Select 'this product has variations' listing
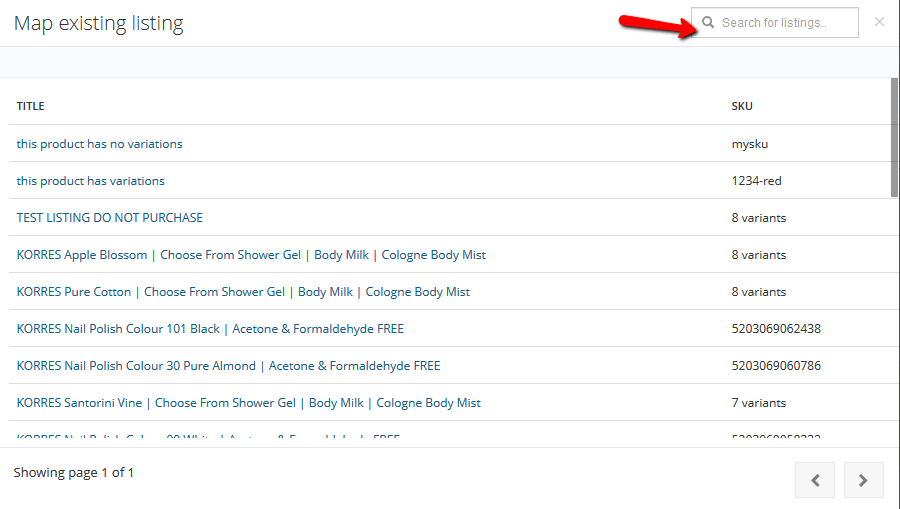The width and height of the screenshot is (900, 509). point(90,181)
